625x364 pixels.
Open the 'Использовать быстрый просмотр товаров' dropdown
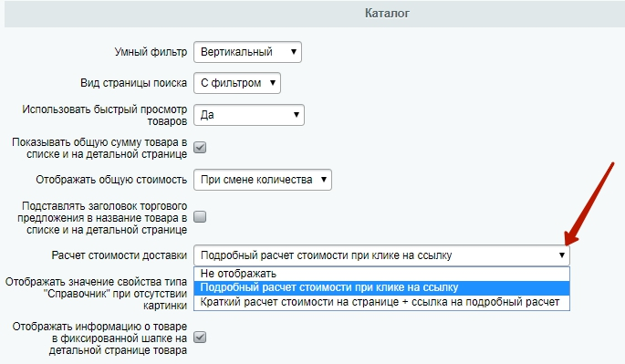249,115
